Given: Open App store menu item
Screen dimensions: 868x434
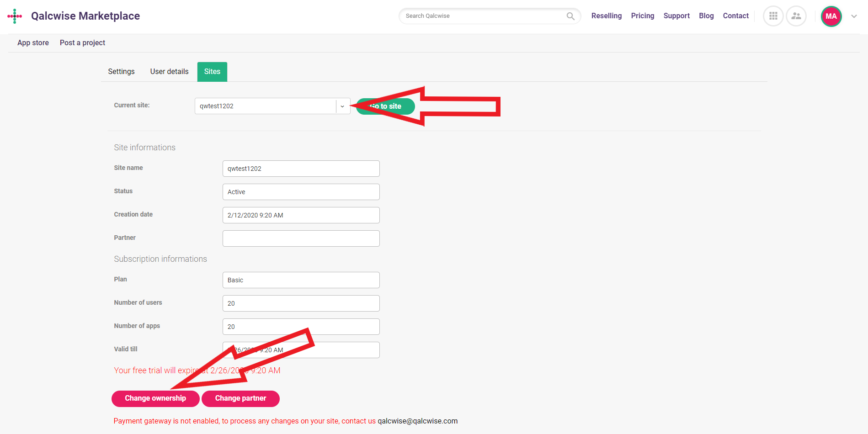Looking at the screenshot, I should click(x=33, y=43).
